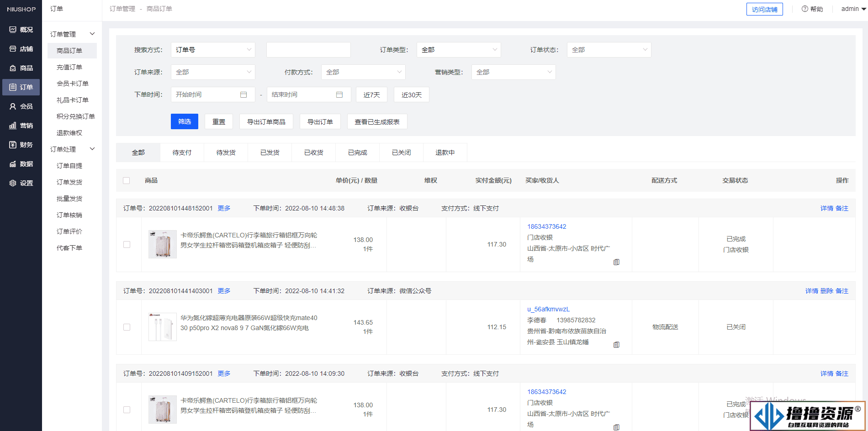
Task: Switch to the 已发货 tab
Action: coord(270,152)
